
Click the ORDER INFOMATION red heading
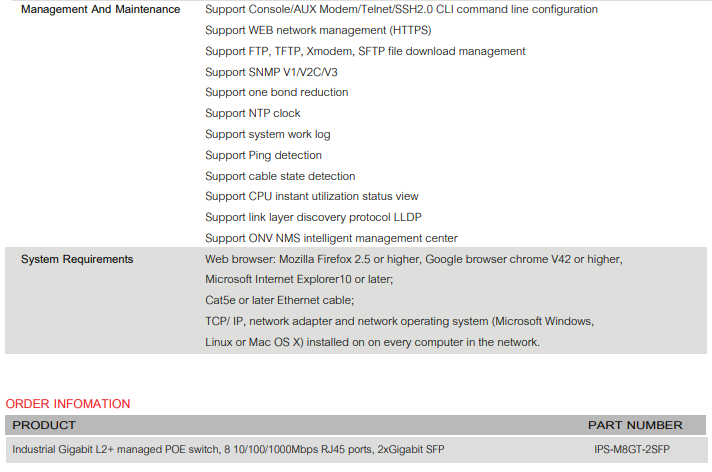click(68, 403)
